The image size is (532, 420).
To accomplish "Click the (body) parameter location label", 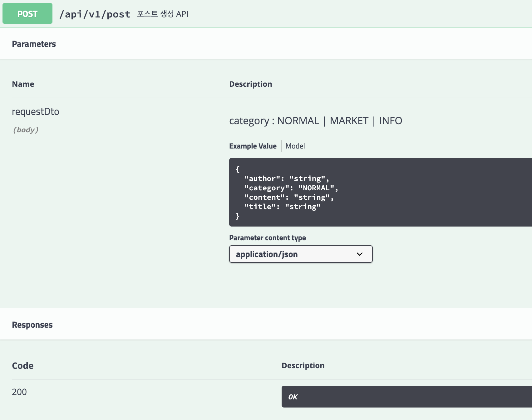I will 26,130.
